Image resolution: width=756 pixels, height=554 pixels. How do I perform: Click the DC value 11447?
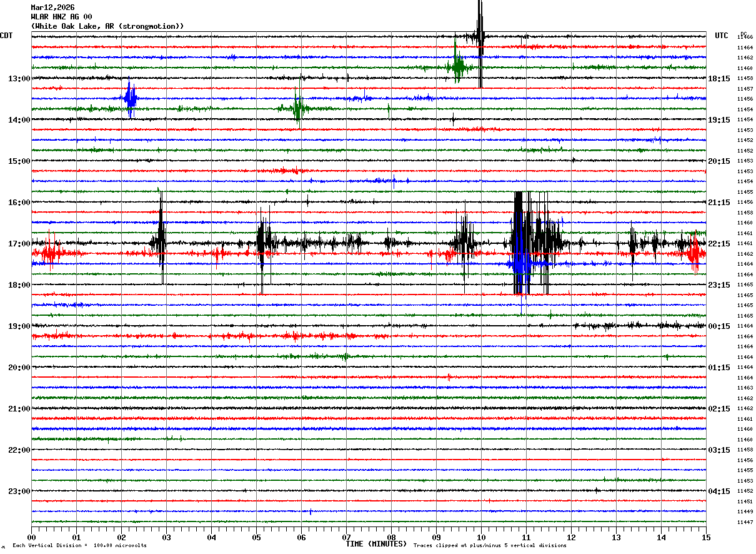745,522
